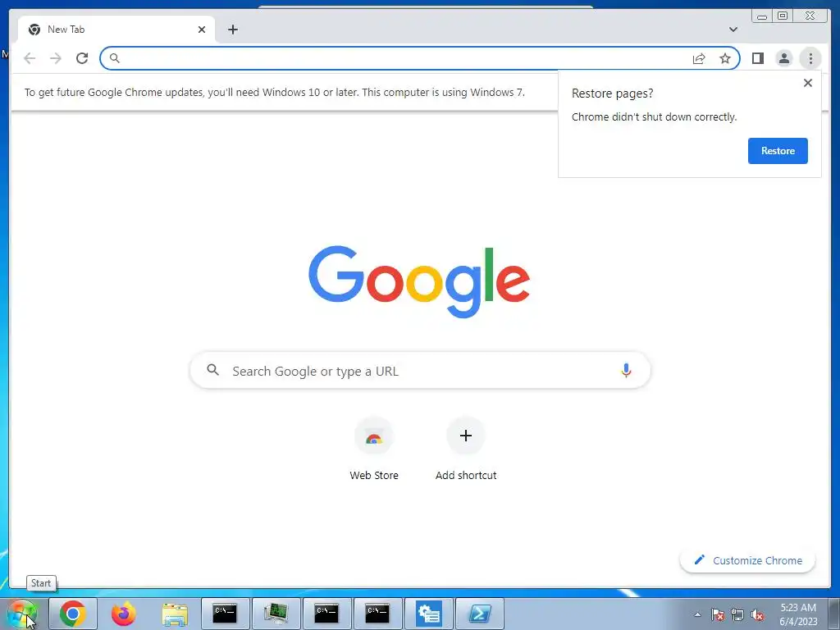Open the gear-and-list app in the taskbar
840x630 pixels.
pyautogui.click(x=428, y=614)
